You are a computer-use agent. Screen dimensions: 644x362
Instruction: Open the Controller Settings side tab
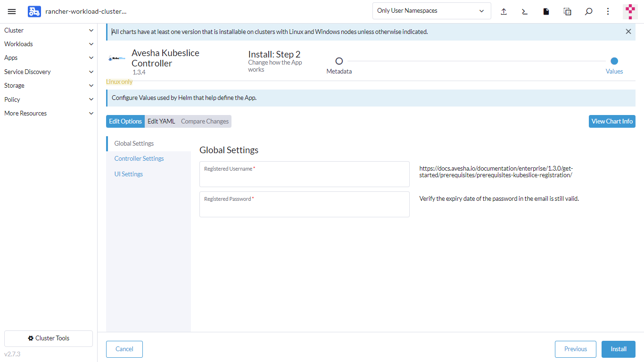149,158
